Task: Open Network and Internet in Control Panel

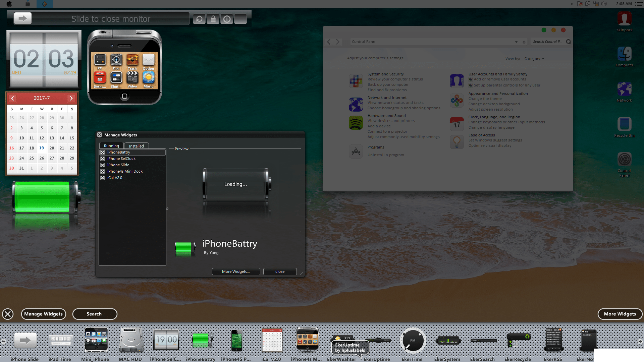Action: 387,98
